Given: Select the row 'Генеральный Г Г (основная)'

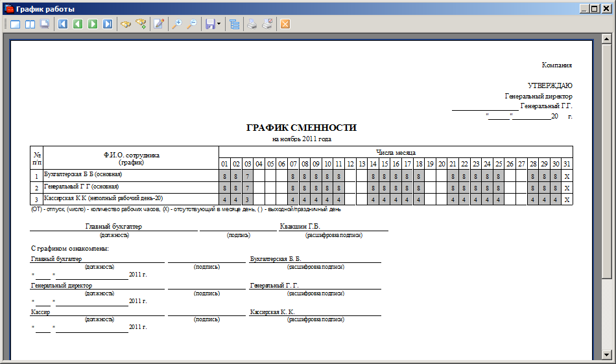Looking at the screenshot, I should click(x=302, y=187).
